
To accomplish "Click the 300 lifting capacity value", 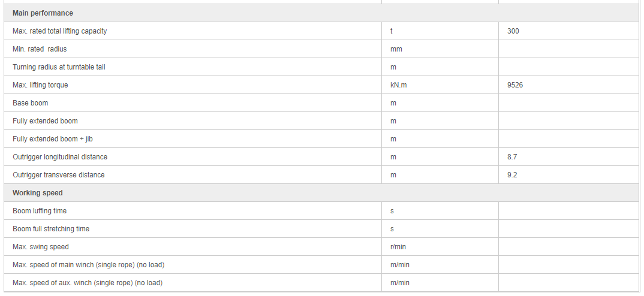I will click(513, 31).
